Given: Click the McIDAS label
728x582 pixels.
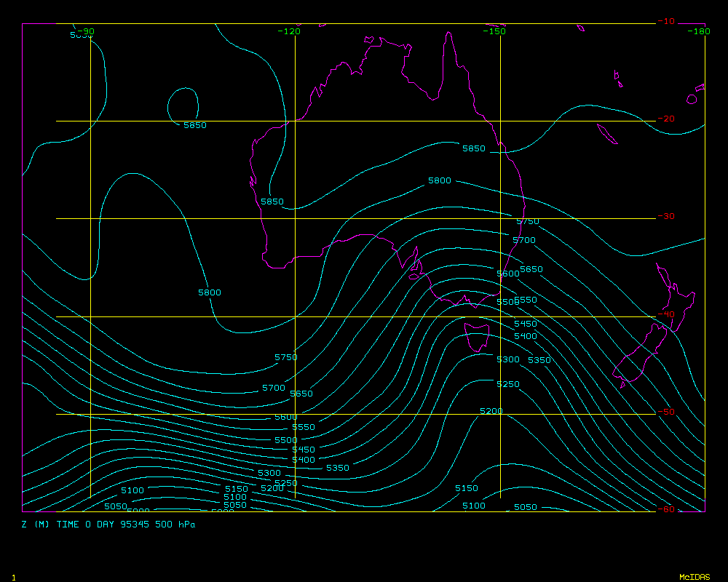Looking at the screenshot, I should click(694, 577).
